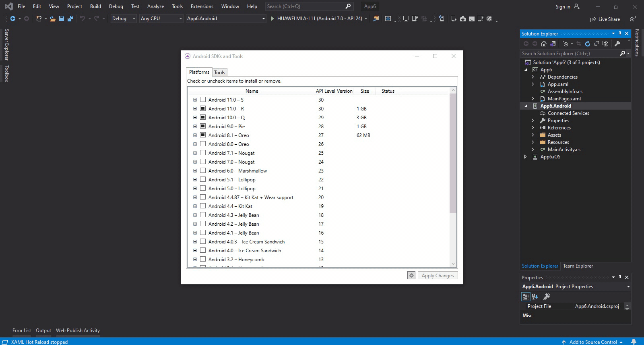
Task: Click Add to Source Control
Action: pyautogui.click(x=593, y=342)
